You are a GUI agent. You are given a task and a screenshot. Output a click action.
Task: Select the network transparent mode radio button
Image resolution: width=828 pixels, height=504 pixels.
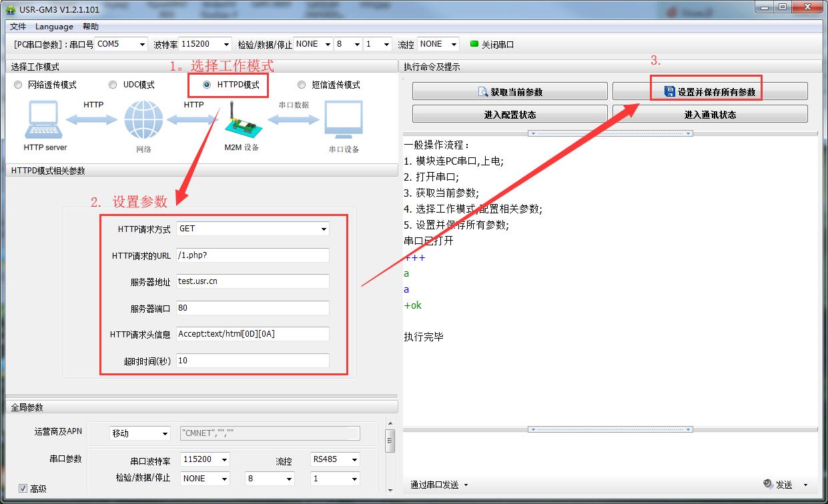(x=18, y=85)
